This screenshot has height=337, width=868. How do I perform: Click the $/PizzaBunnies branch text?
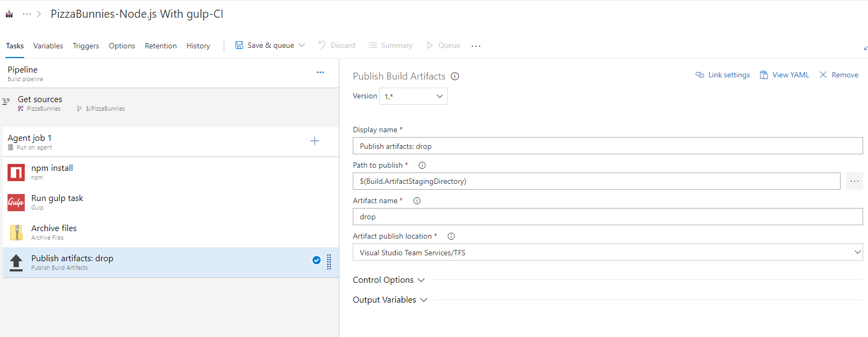coord(105,109)
